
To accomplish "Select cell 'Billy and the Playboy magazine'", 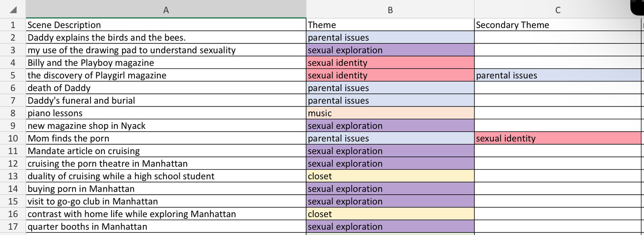I will click(x=166, y=63).
